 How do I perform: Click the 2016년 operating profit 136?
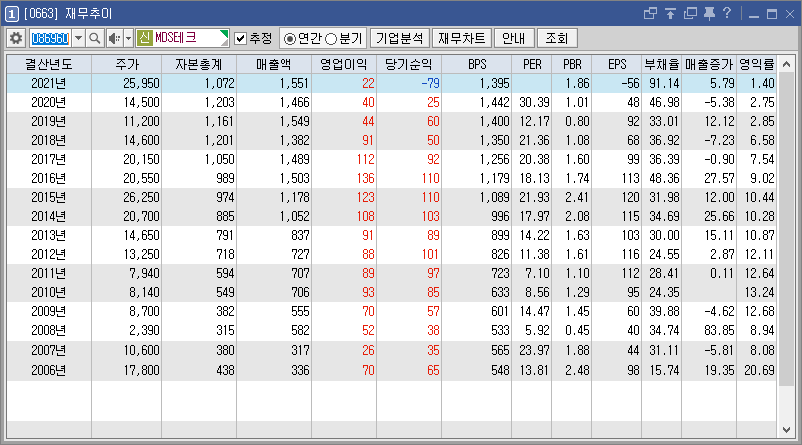click(365, 178)
